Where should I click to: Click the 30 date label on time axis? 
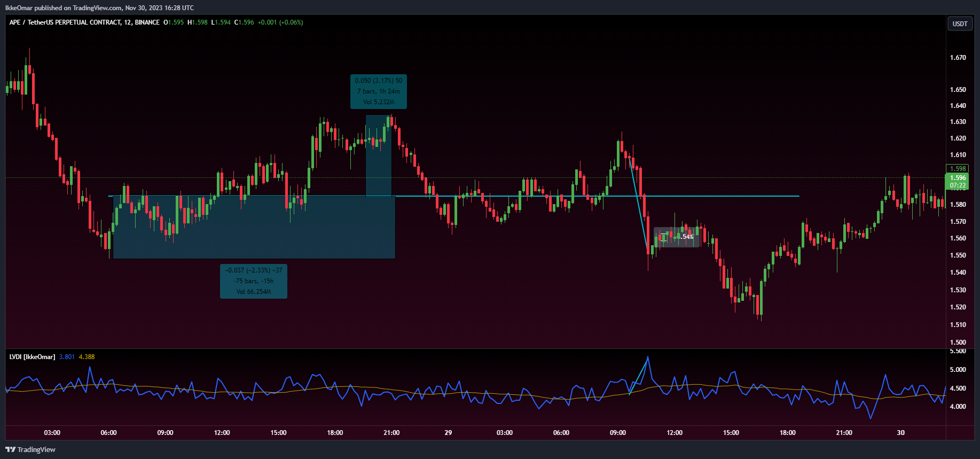901,433
